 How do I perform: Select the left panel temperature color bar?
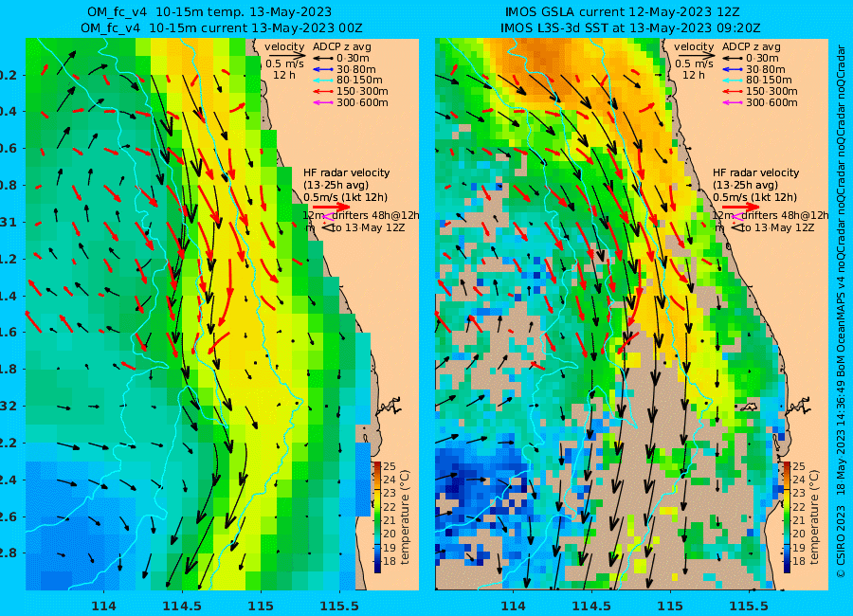(377, 517)
